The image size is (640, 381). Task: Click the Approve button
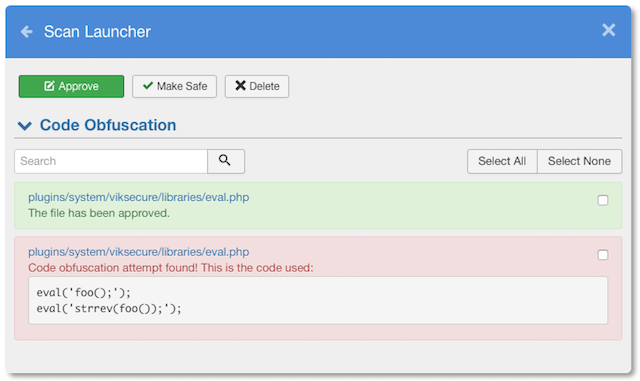[71, 86]
